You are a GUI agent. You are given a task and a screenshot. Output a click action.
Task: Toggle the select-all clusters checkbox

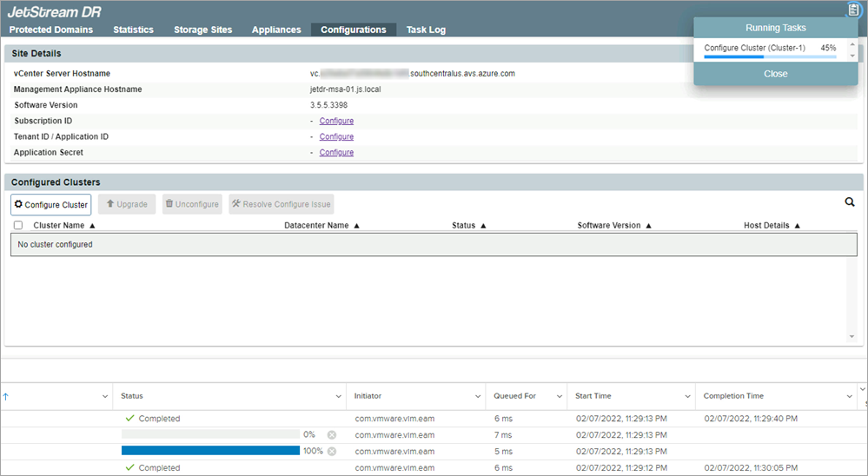point(19,226)
